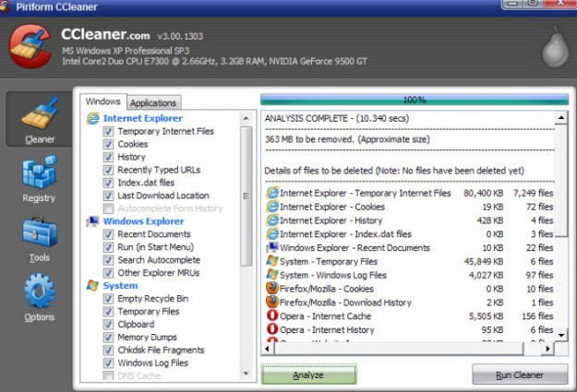Click Opera icon beside Internet History result
The image size is (577, 392).
272,329
